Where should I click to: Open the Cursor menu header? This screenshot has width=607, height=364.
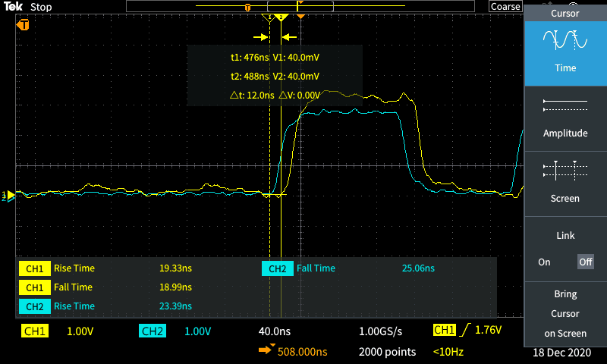[565, 14]
